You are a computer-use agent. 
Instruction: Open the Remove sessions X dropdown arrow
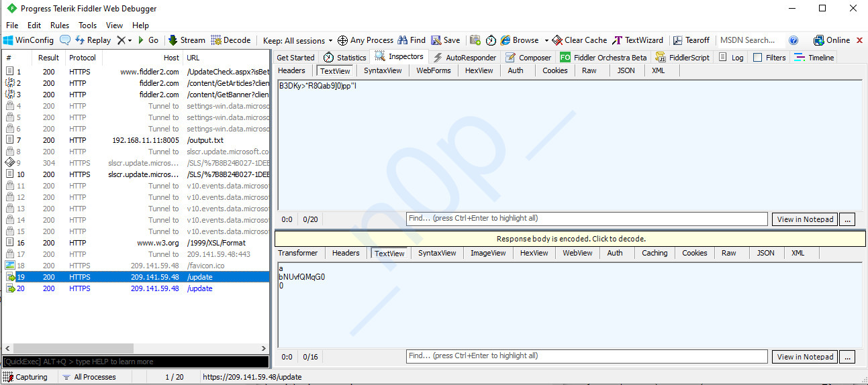[x=130, y=40]
